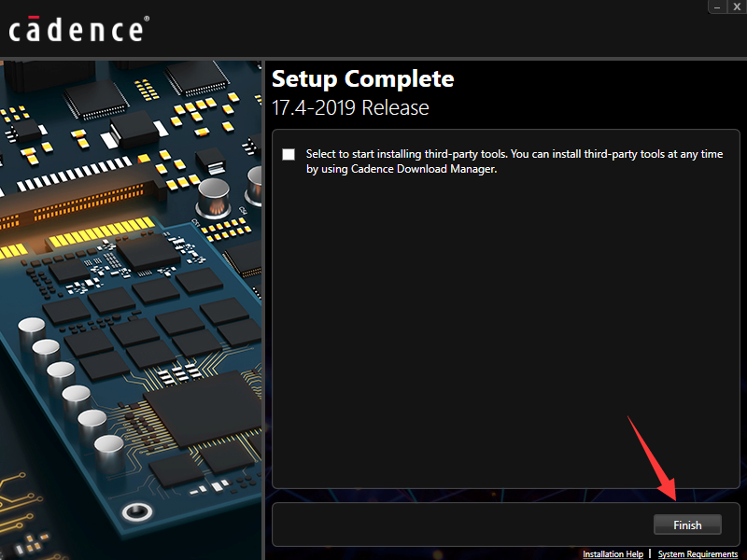The image size is (747, 560).
Task: Click the separator between the help links
Action: tap(650, 554)
